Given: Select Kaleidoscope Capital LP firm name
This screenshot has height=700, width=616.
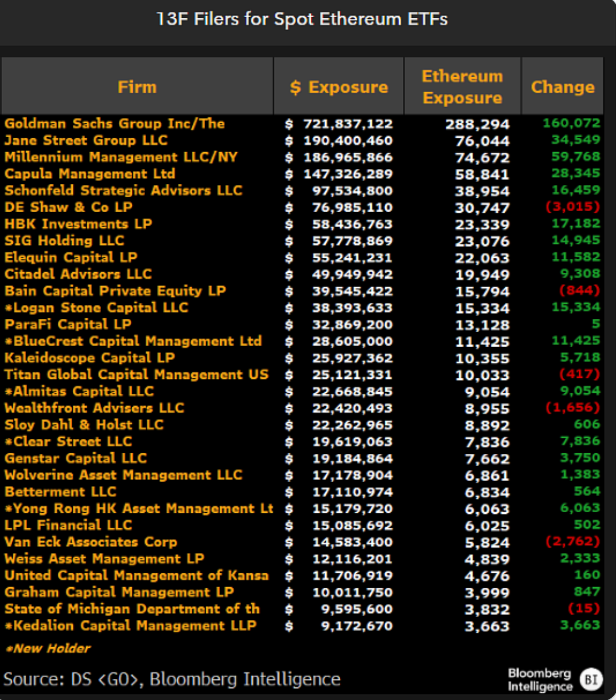Looking at the screenshot, I should 90,358.
